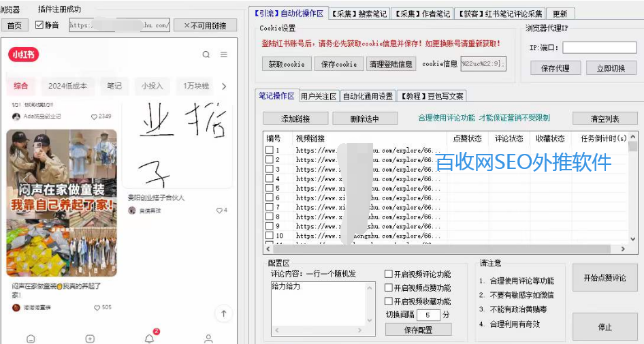Switch to 【采集】搜索笔记 tab
This screenshot has height=344, width=644.
[x=359, y=14]
